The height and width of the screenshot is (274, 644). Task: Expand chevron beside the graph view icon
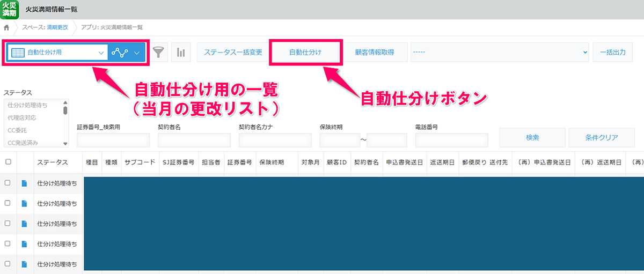pos(137,53)
